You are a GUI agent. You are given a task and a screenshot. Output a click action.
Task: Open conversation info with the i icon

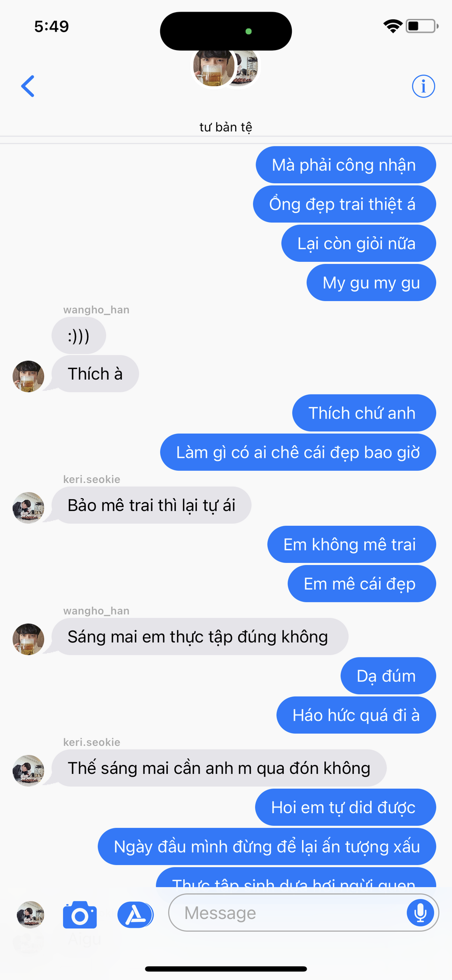click(x=423, y=86)
